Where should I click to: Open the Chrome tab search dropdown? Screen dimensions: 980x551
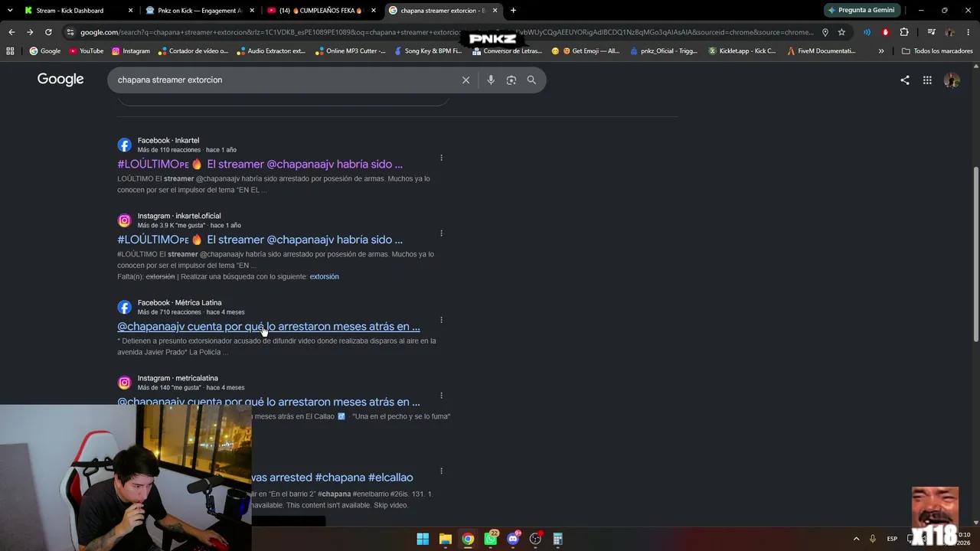coord(10,11)
